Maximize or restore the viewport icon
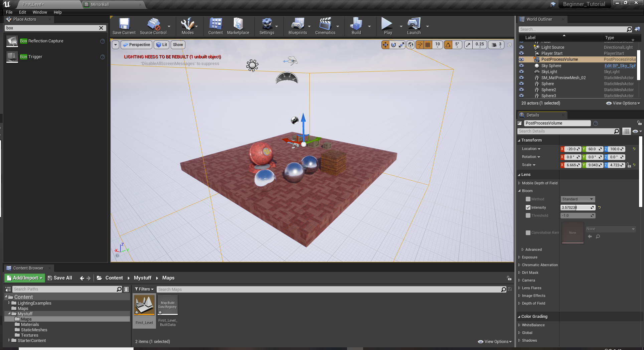The height and width of the screenshot is (350, 644). [509, 45]
